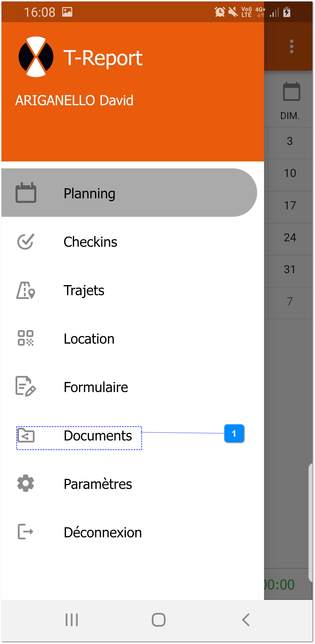This screenshot has width=315, height=644.
Task: Click the Formulaire document-edit icon
Action: tap(26, 387)
